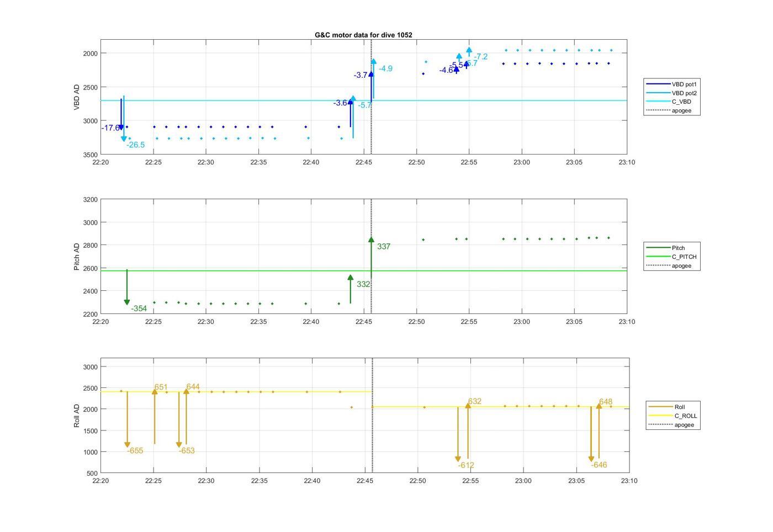
Task: Click '22:20' tick under the Roll plot
Action: click(x=100, y=481)
